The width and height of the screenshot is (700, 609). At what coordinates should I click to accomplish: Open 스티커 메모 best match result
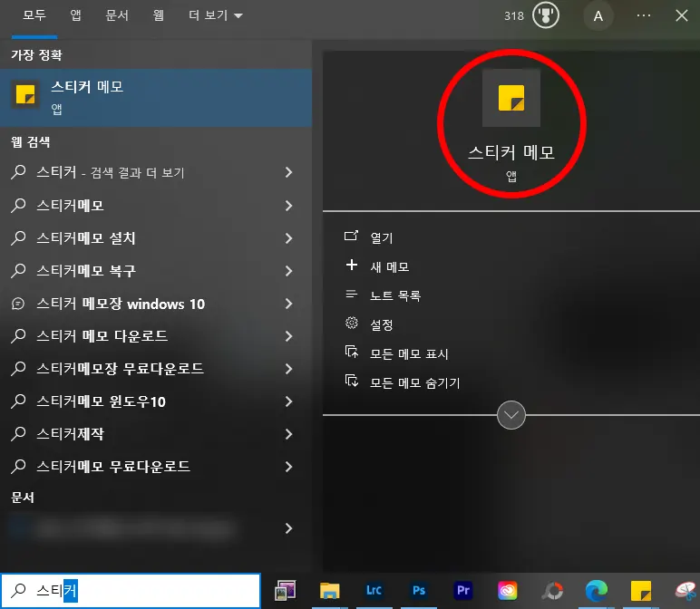point(156,98)
